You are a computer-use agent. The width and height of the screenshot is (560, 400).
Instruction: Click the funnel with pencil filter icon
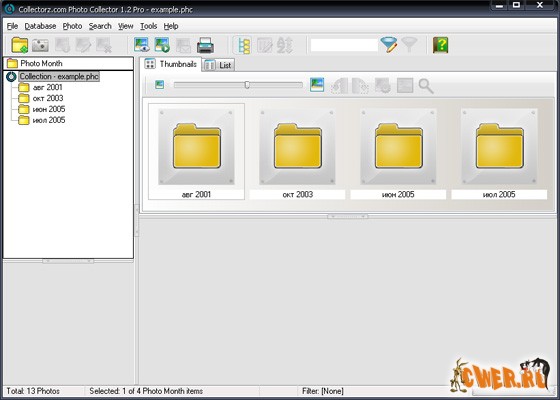[389, 45]
